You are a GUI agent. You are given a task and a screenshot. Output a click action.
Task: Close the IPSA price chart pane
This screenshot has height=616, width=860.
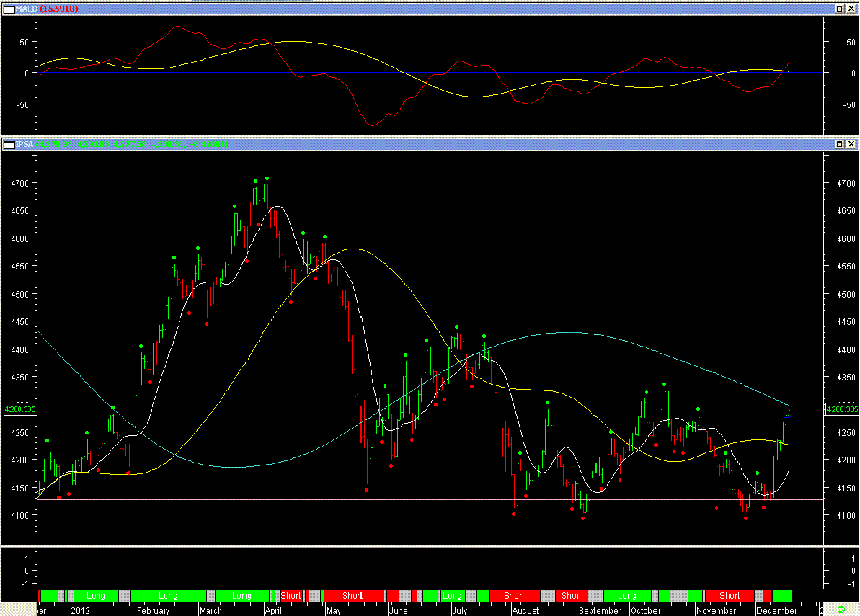851,144
